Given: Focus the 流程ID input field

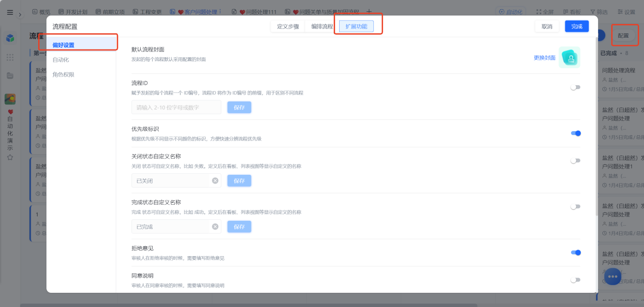Looking at the screenshot, I should 176,107.
